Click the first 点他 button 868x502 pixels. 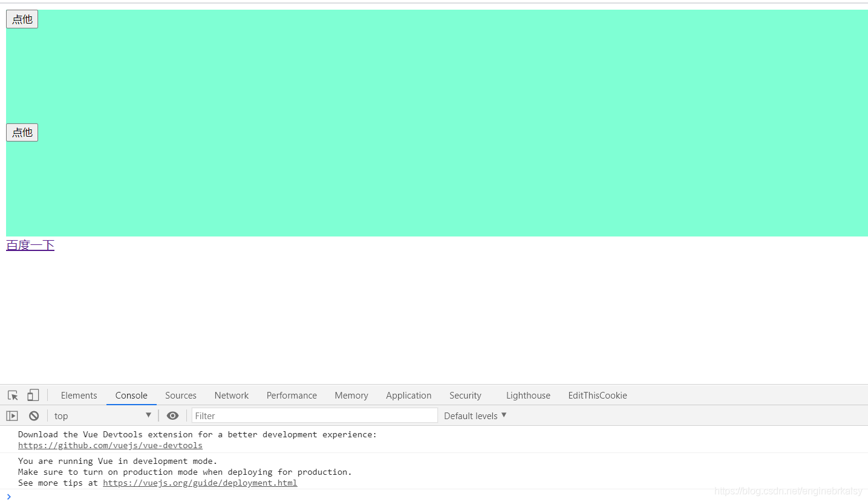pos(22,19)
